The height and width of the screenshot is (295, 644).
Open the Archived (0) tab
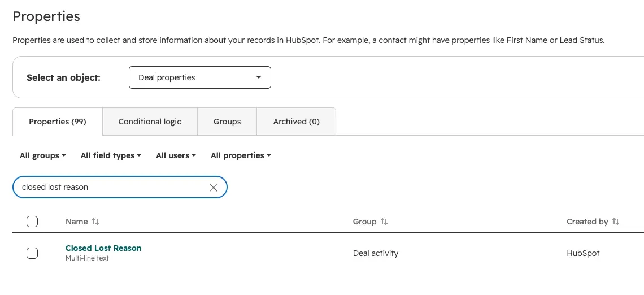click(296, 122)
